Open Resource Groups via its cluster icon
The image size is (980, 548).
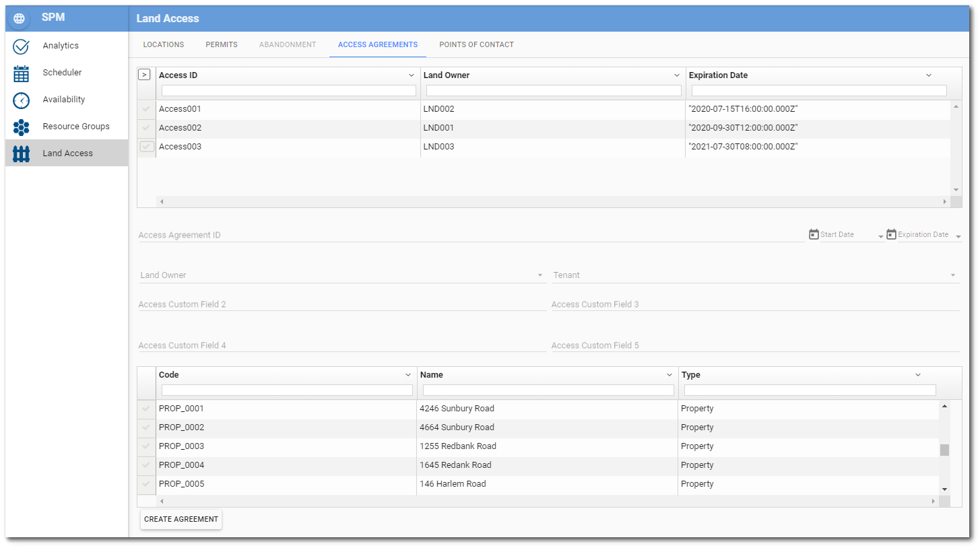click(x=21, y=127)
